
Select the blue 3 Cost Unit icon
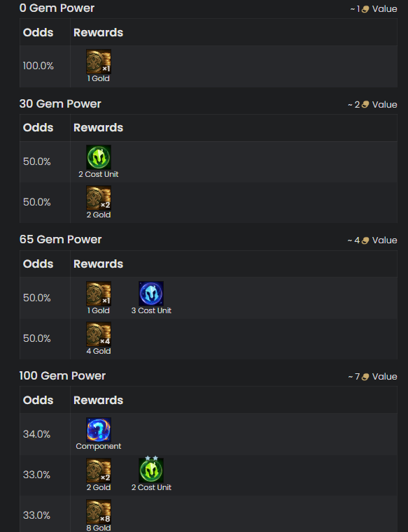click(151, 294)
